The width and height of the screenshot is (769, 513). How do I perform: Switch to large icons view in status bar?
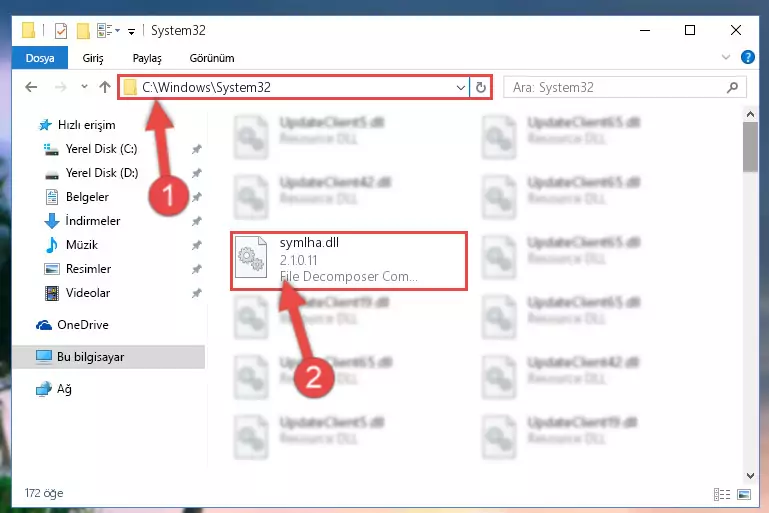pos(743,494)
